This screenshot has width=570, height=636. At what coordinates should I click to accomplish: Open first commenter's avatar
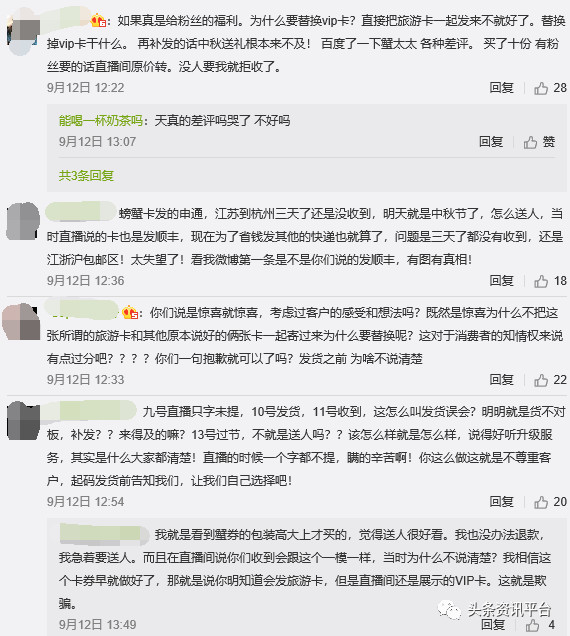tap(23, 32)
